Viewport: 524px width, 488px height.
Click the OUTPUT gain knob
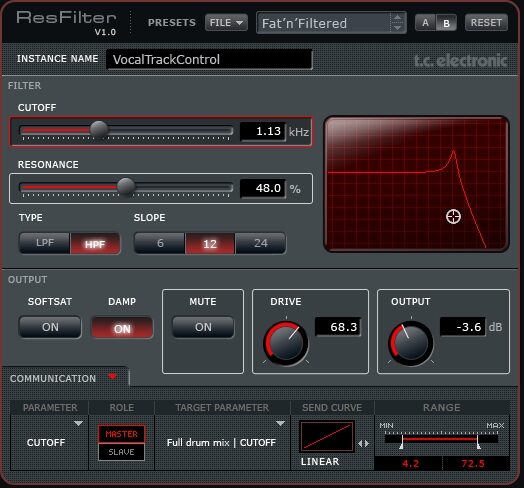pos(411,343)
